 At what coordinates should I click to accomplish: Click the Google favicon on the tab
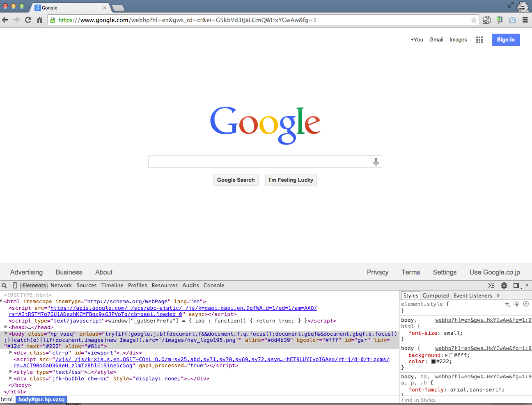point(38,8)
